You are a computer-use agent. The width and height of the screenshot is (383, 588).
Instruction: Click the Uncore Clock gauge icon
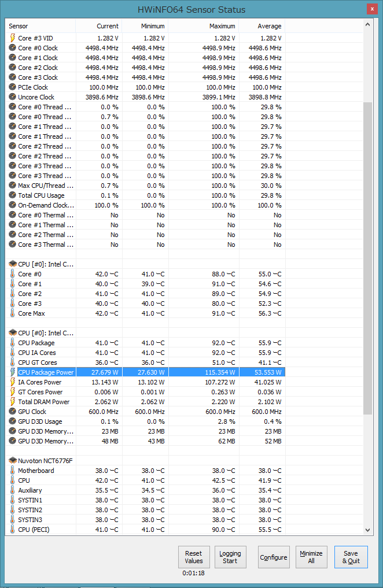pos(12,97)
